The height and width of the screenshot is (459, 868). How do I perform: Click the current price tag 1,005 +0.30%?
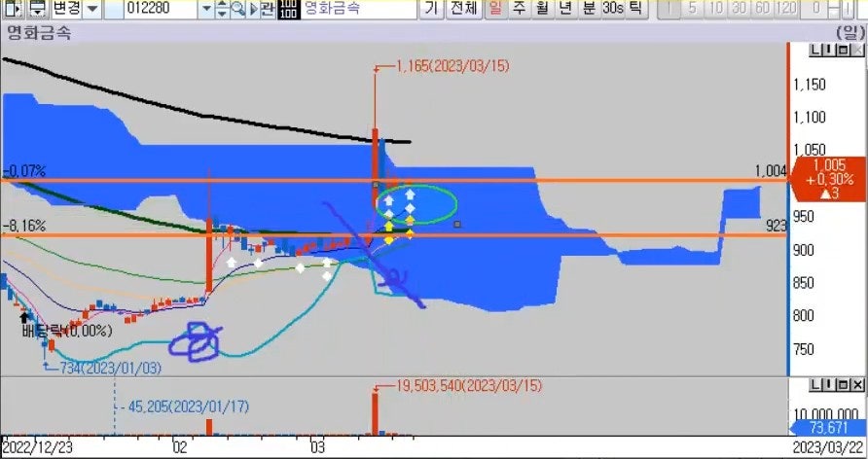point(829,179)
